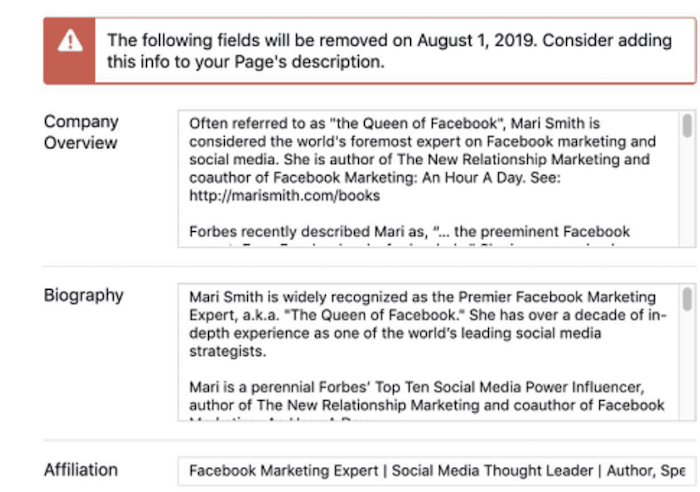Image resolution: width=700 pixels, height=492 pixels.
Task: Click the Biography scrollbar thumb
Action: 688,299
